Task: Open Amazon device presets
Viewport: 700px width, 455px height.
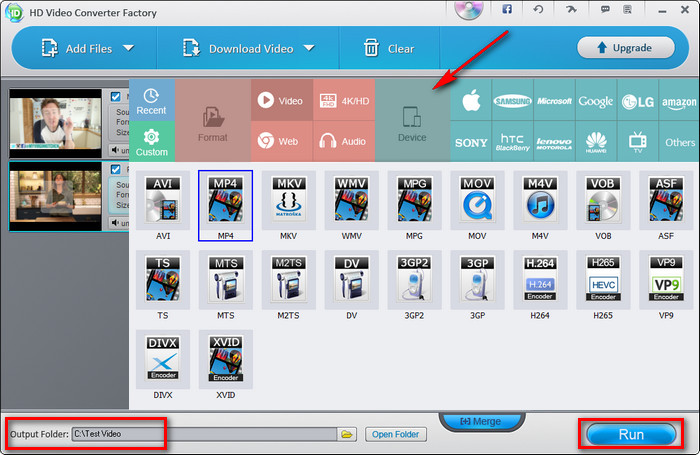Action: pos(679,100)
